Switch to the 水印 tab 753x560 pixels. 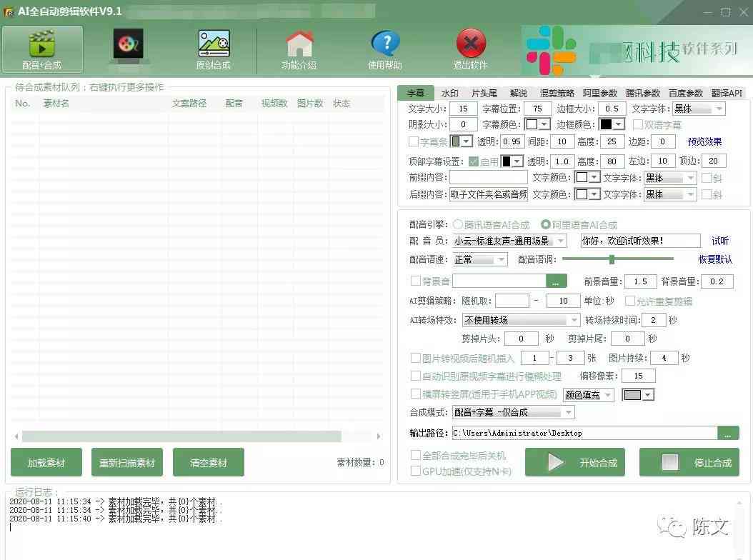click(449, 93)
